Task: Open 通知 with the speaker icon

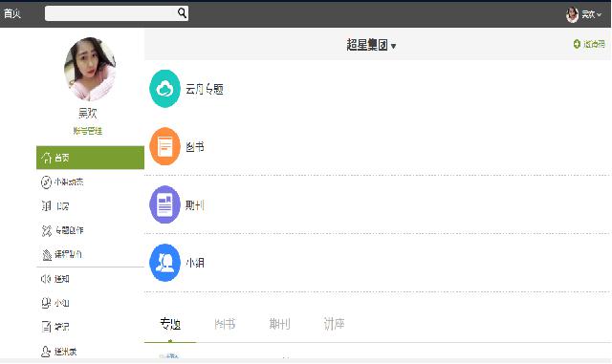Action: click(46, 279)
